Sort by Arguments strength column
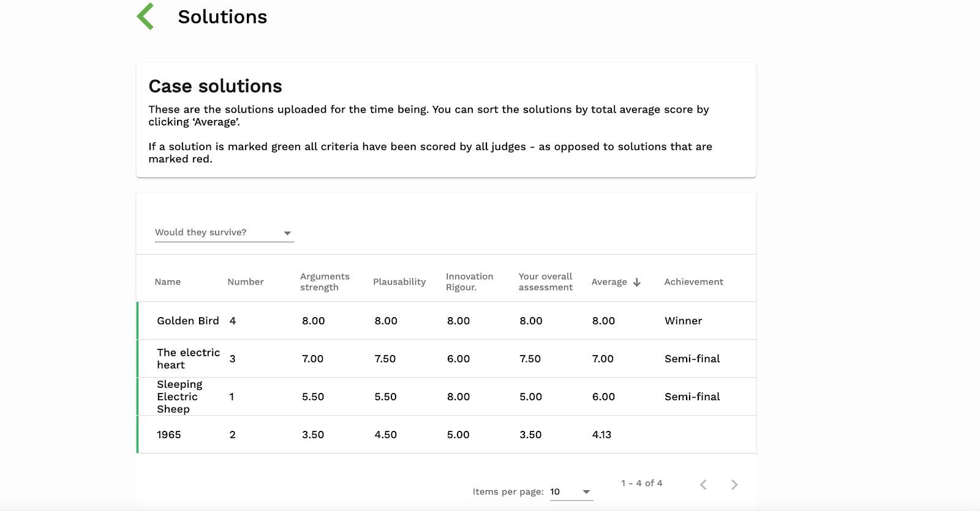The height and width of the screenshot is (511, 980). click(x=325, y=282)
